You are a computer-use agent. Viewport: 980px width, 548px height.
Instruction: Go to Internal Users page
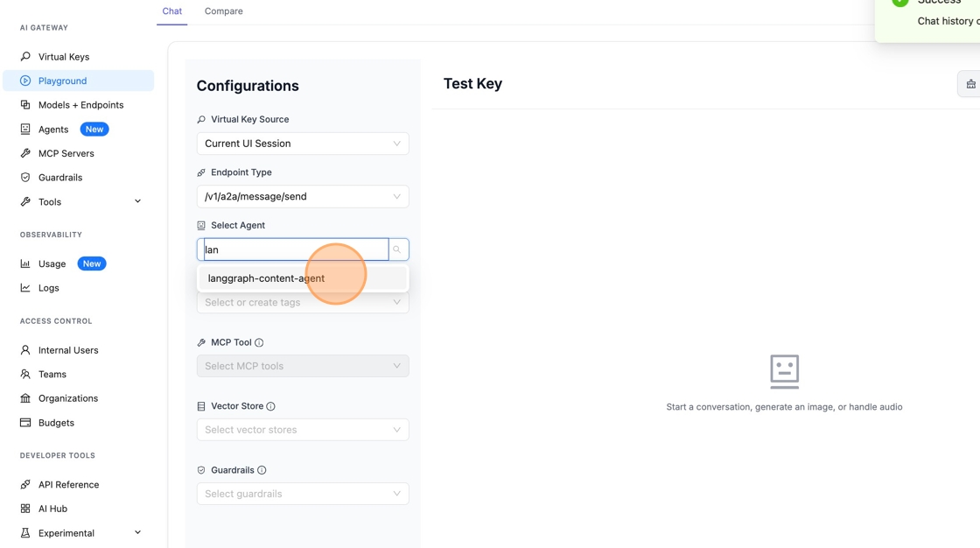coord(68,350)
